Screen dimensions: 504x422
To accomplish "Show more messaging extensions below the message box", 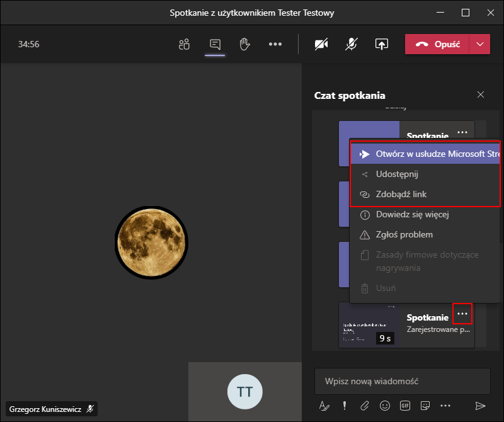I will [445, 406].
